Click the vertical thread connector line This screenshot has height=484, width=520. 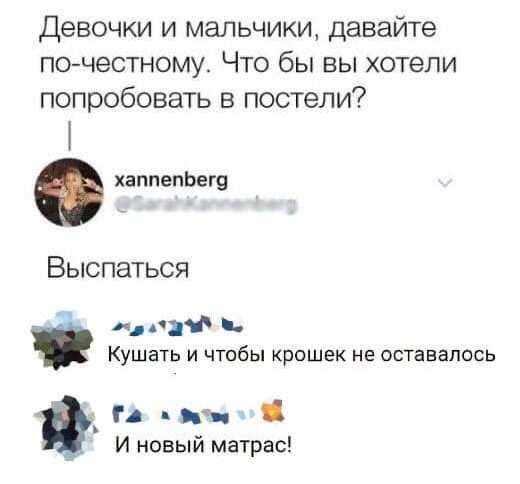[70, 136]
